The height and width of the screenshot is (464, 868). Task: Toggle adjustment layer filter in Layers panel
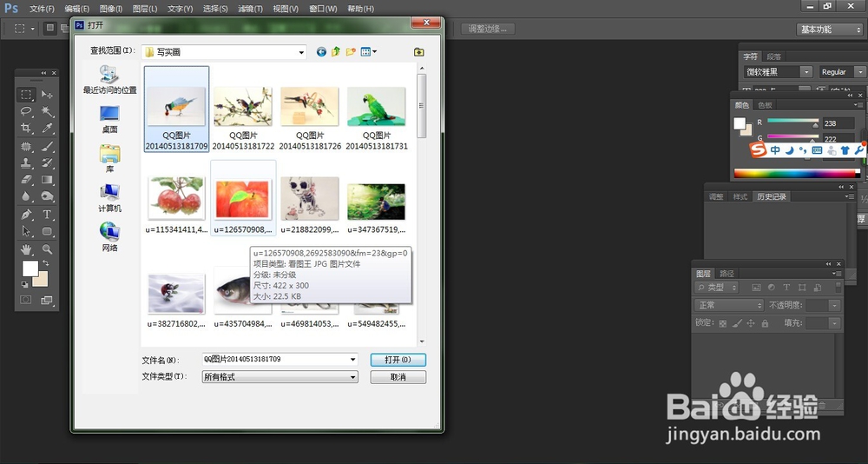coord(771,288)
